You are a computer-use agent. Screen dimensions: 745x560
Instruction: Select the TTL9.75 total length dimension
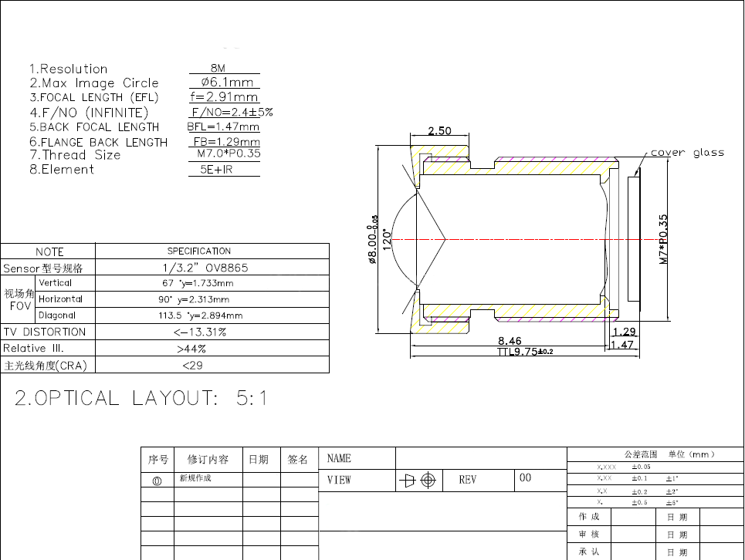(525, 352)
